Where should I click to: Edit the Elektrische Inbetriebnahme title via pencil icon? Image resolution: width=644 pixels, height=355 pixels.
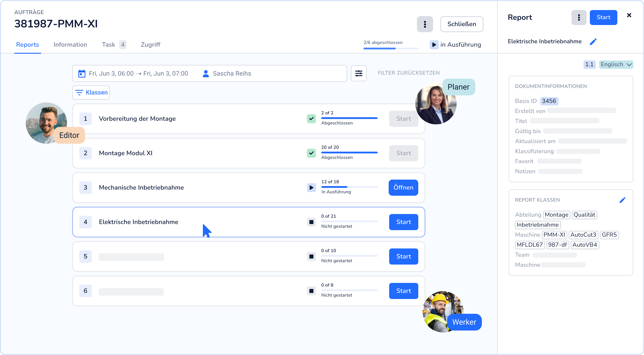coord(593,42)
